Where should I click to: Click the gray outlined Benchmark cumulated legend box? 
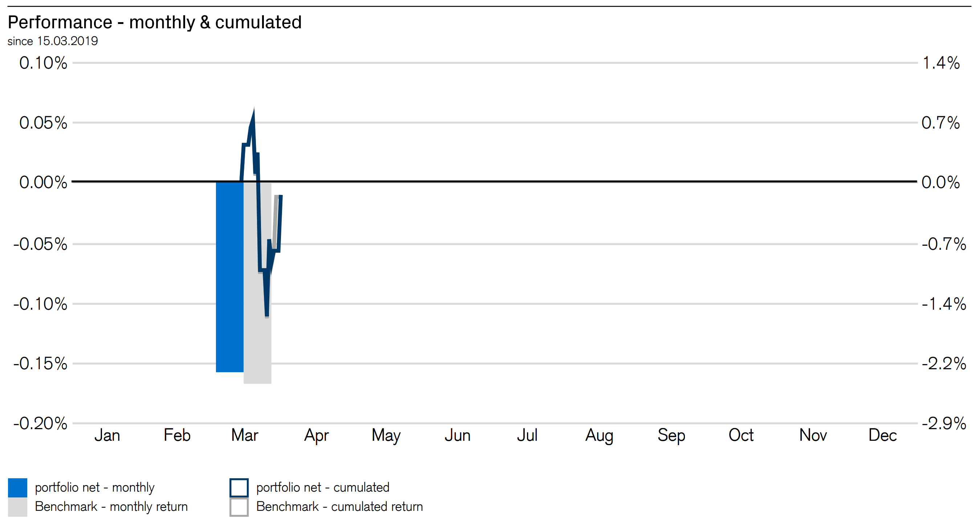tap(239, 507)
